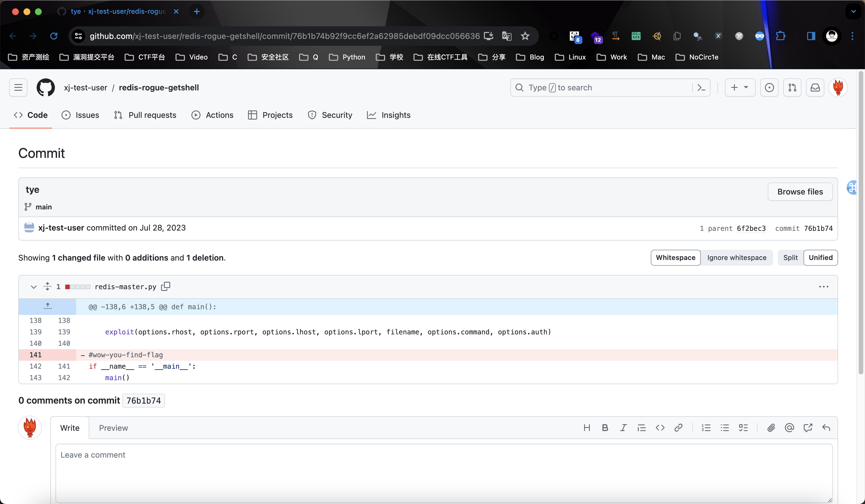Click the page vertical scrollbar

coord(860,223)
